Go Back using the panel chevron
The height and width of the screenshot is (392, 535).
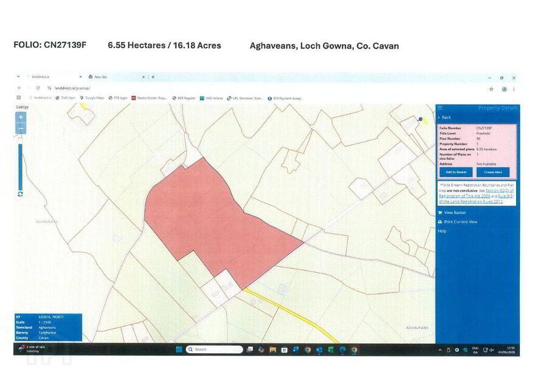click(439, 117)
